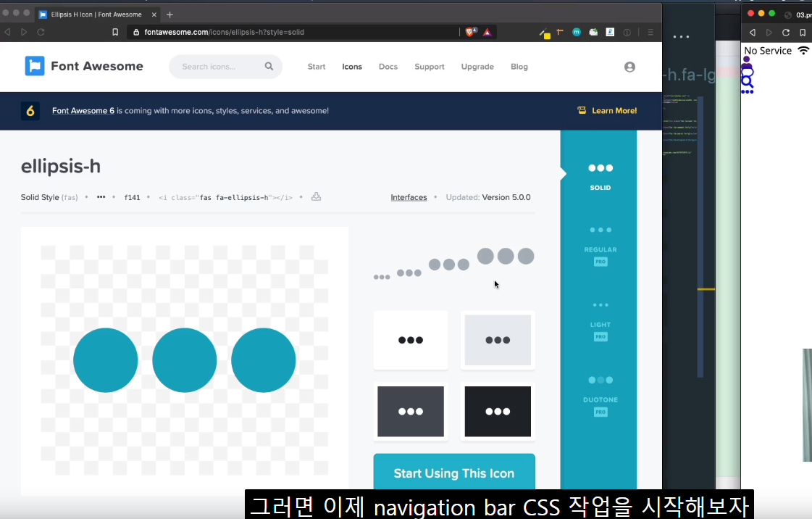Open the Upgrade nav item
This screenshot has height=519, width=812.
(x=477, y=67)
